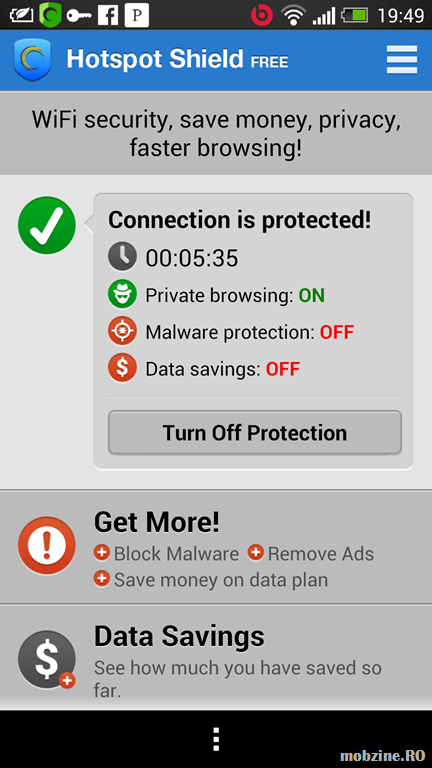Tap the Hotspot Shield logo icon
The width and height of the screenshot is (432, 768).
(33, 60)
